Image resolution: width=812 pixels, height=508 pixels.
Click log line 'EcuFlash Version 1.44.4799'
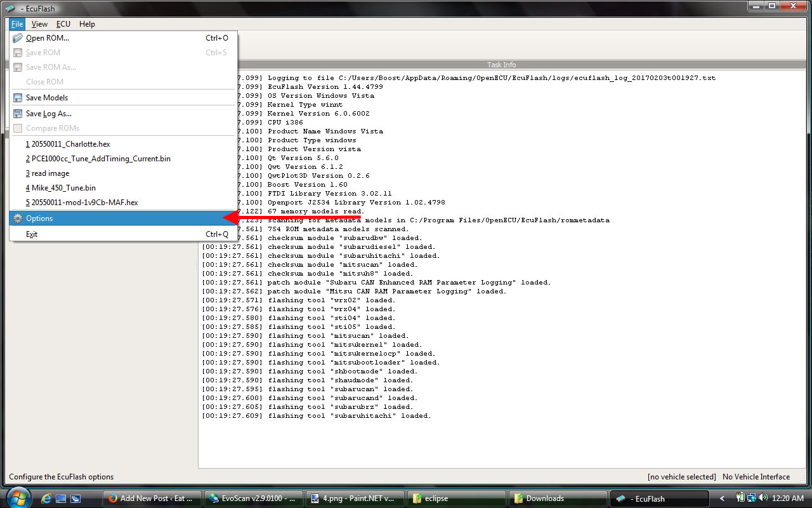click(x=325, y=87)
